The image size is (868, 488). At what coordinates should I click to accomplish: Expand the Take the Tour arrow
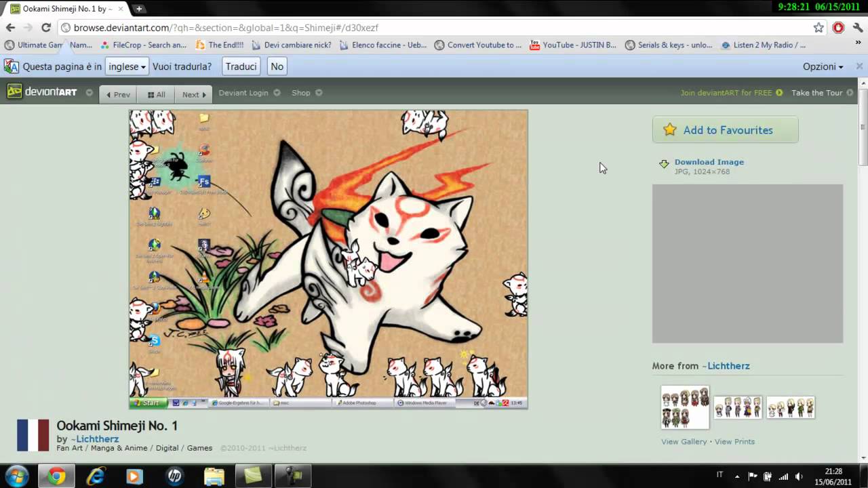coord(850,92)
